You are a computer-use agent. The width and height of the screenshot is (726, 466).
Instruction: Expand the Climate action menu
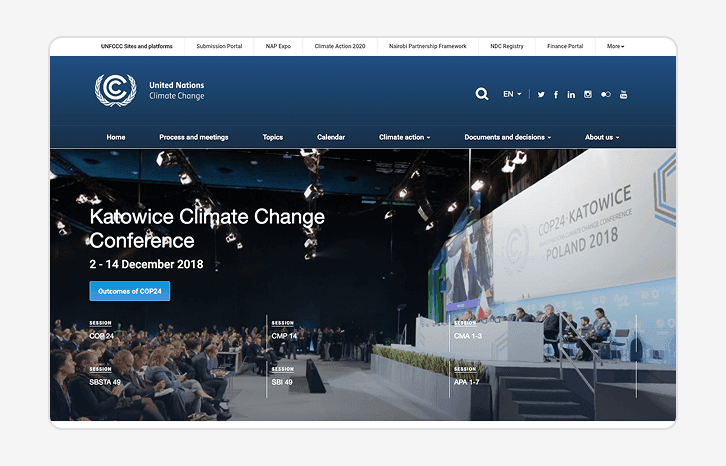click(404, 137)
